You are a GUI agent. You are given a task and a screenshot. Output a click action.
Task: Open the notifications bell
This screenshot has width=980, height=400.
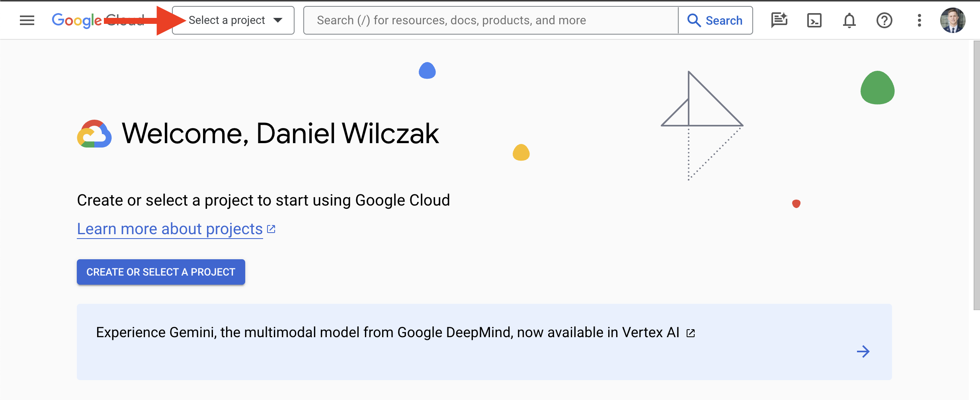(x=849, y=20)
